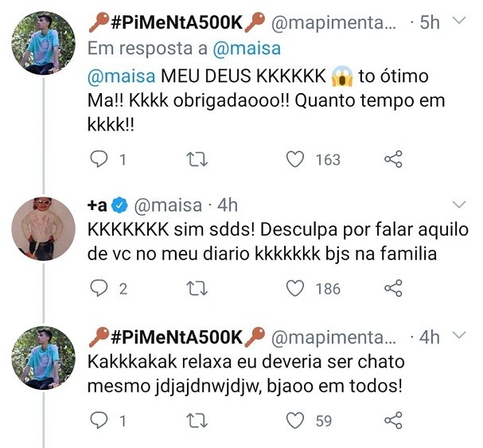Like the tweet with 59 likes
Viewport: 483px width, 448px height.
click(296, 420)
